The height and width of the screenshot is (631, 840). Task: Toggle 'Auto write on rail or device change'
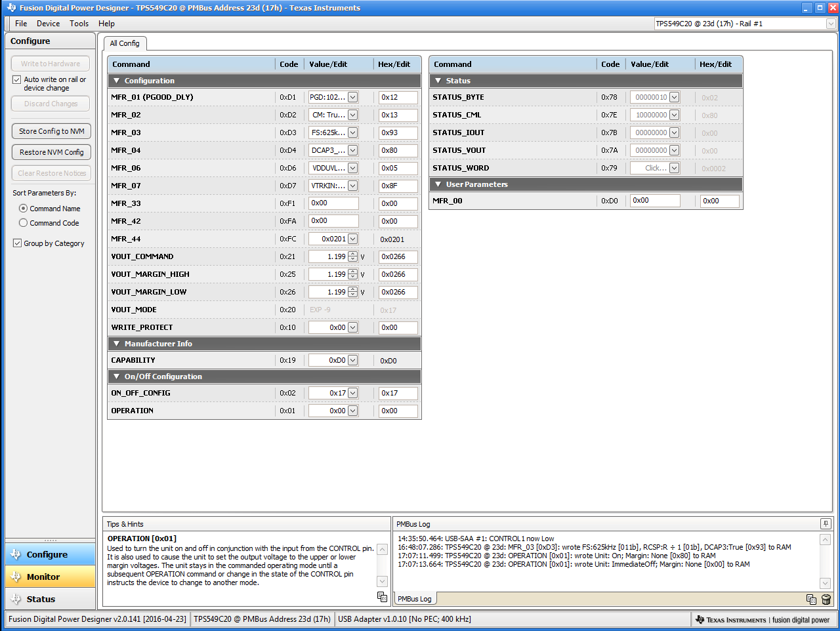click(16, 79)
